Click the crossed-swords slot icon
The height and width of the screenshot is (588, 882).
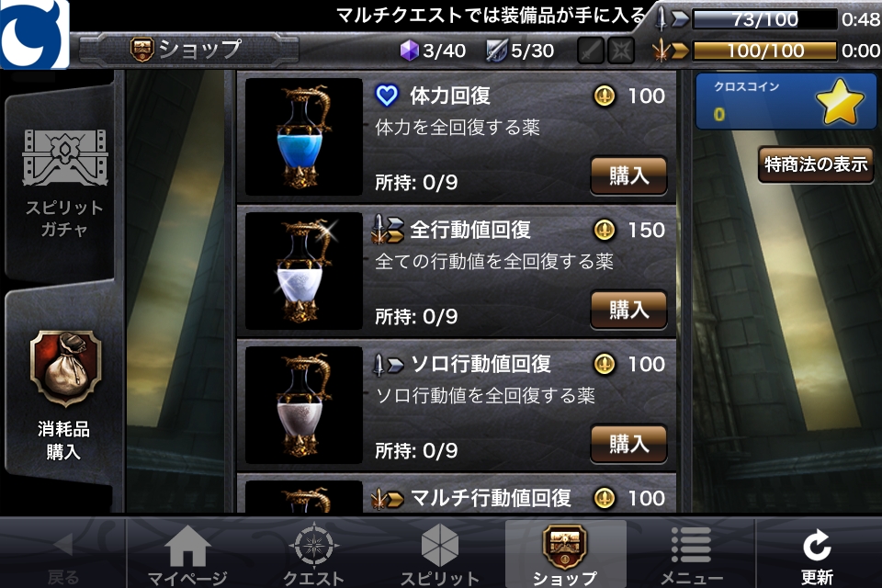point(621,51)
